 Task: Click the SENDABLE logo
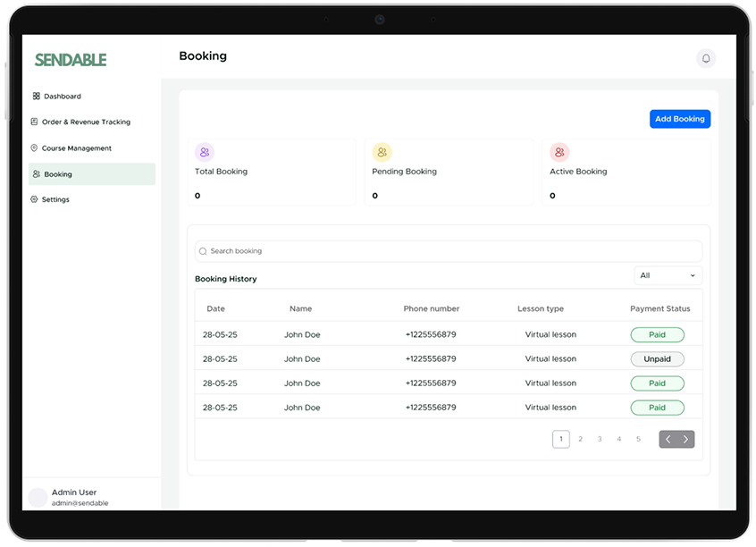coord(71,60)
